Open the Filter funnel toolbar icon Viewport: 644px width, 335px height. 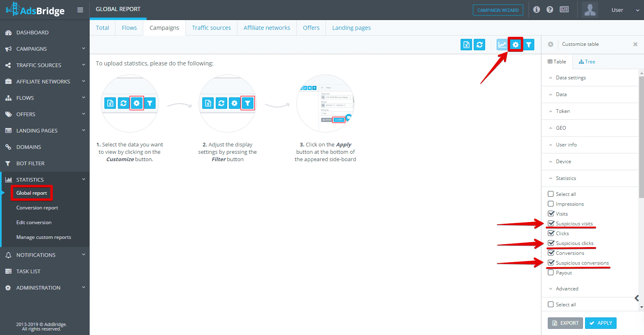529,45
